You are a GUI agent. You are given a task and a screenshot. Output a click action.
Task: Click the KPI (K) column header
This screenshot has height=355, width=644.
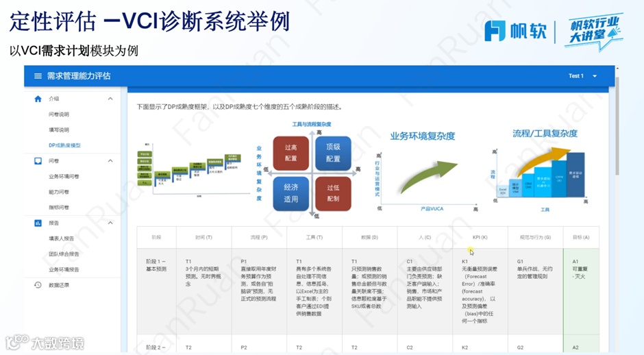480,238
